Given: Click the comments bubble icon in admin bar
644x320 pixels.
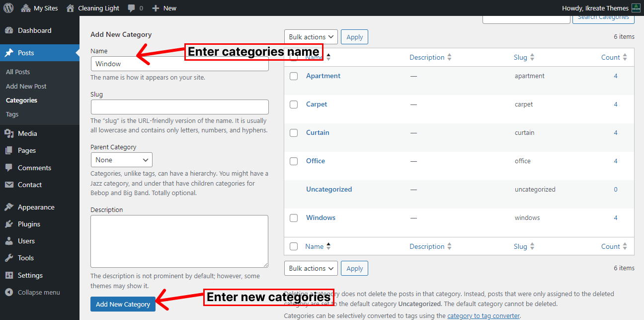Looking at the screenshot, I should pos(131,8).
